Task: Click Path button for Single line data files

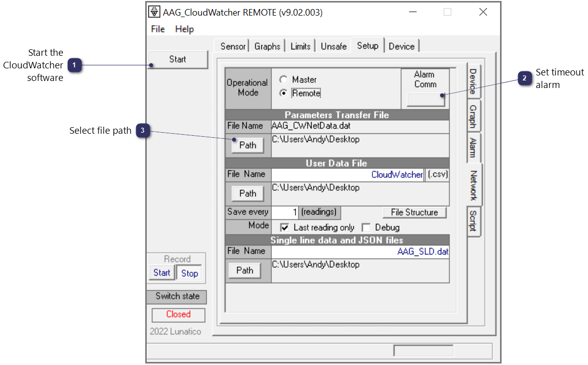Action: pos(245,270)
